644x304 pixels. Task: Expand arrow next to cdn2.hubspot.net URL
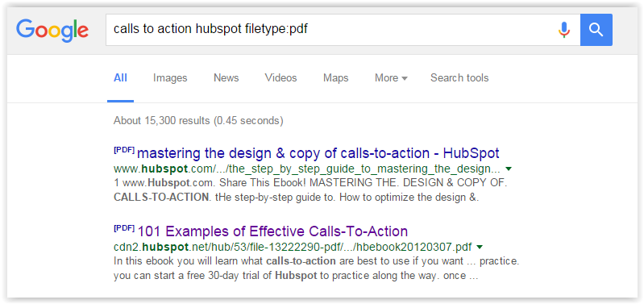pyautogui.click(x=480, y=247)
